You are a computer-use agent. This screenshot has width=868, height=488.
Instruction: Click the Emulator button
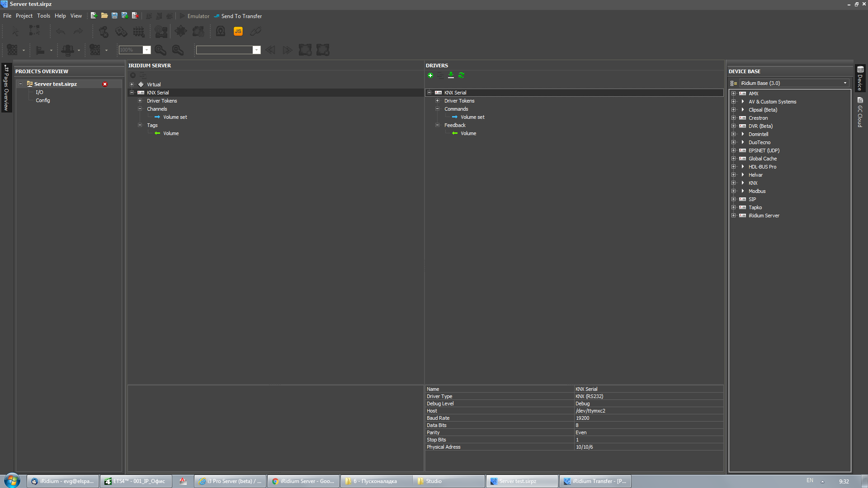[x=195, y=16]
